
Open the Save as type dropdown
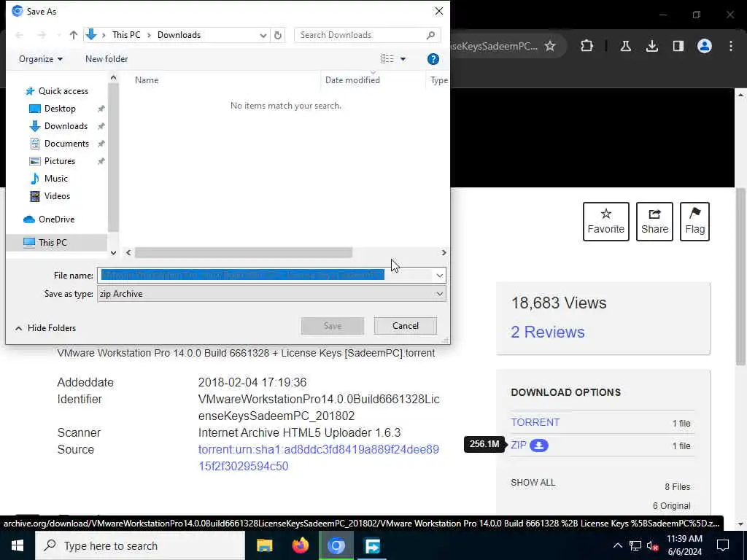click(271, 294)
